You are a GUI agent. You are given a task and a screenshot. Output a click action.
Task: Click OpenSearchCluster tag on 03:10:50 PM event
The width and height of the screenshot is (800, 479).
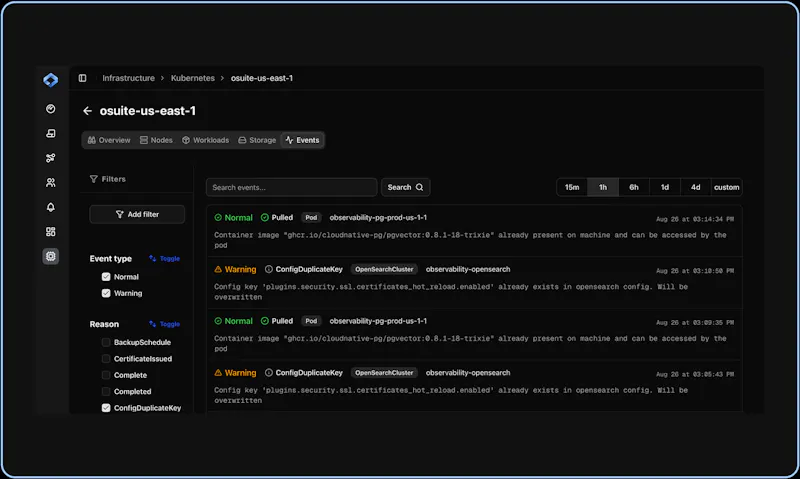point(384,269)
